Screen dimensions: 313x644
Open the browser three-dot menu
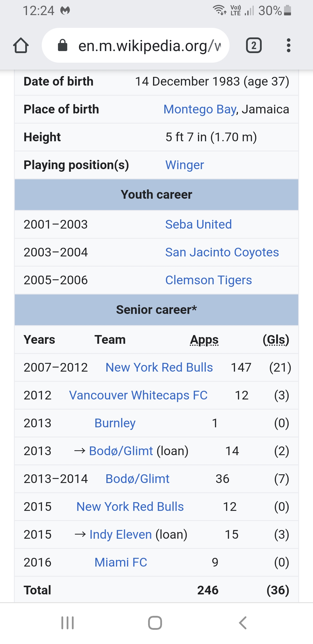(288, 46)
